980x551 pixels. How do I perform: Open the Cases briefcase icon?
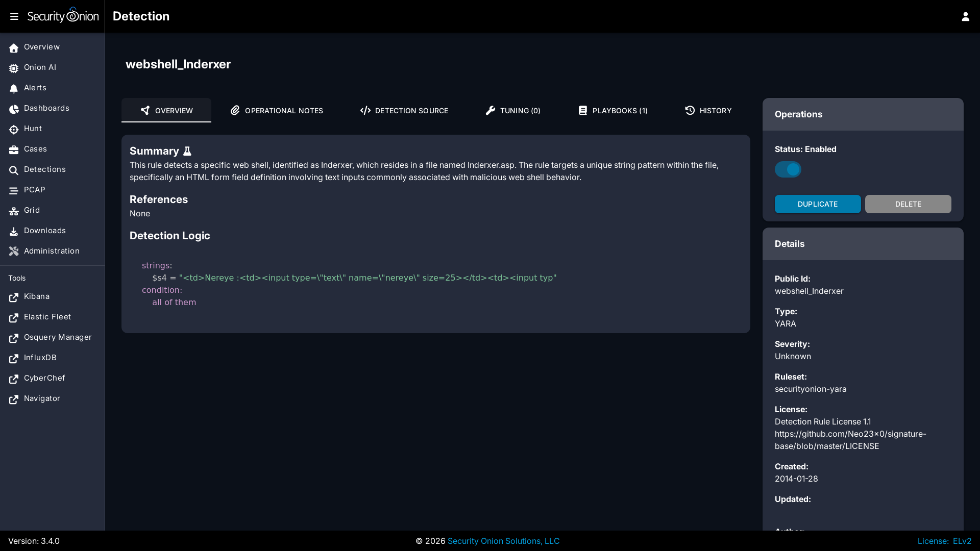point(14,149)
